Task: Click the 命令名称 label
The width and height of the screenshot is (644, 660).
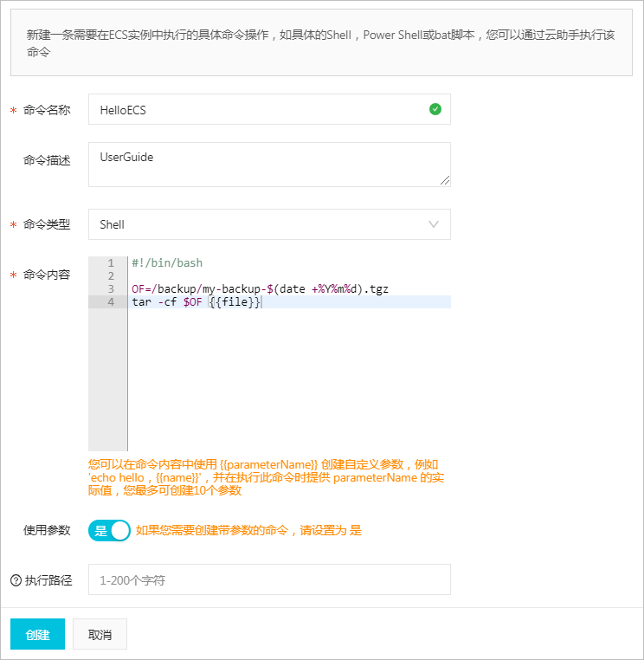Action: 47,110
